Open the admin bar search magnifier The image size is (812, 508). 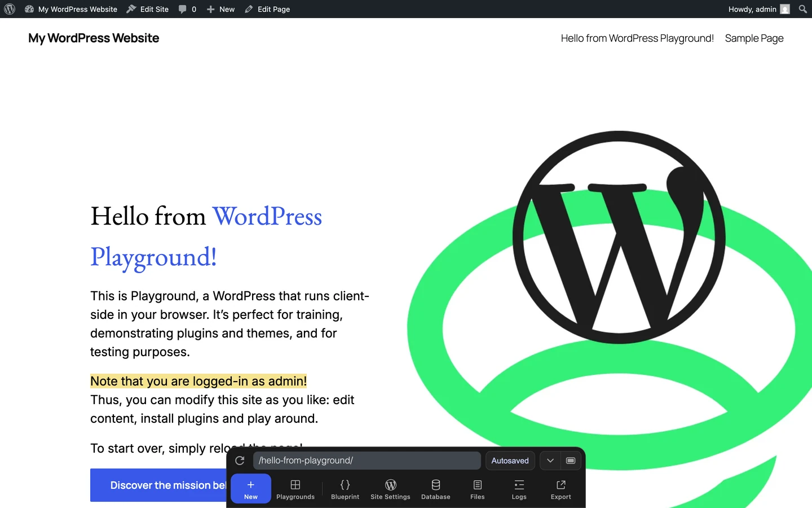(803, 9)
